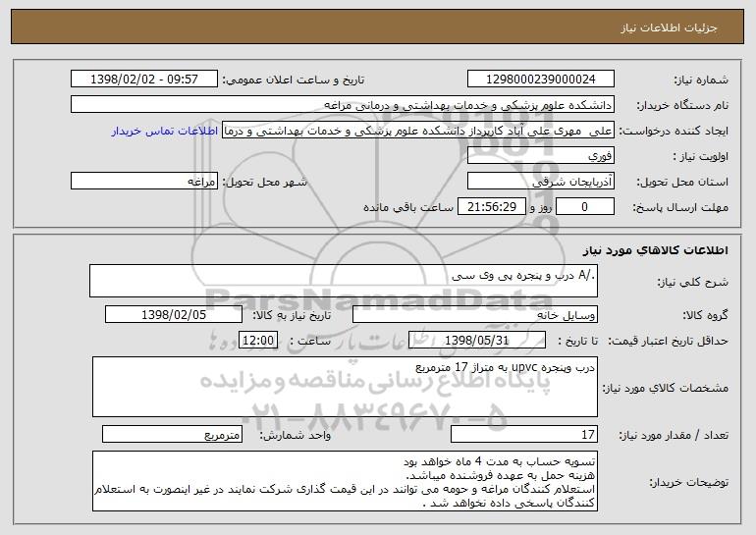The width and height of the screenshot is (756, 535).
Task: Click label مهلت ارسال پاسخ
Action: pyautogui.click(x=680, y=207)
